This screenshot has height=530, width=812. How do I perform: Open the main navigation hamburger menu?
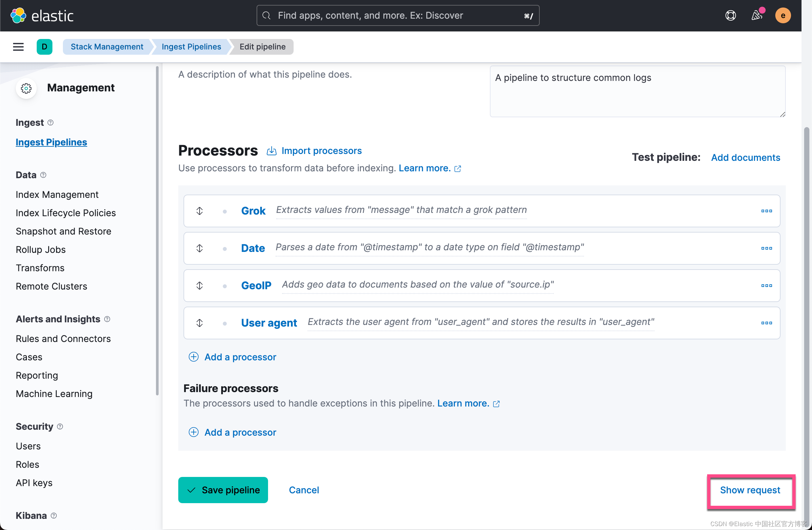tap(18, 47)
